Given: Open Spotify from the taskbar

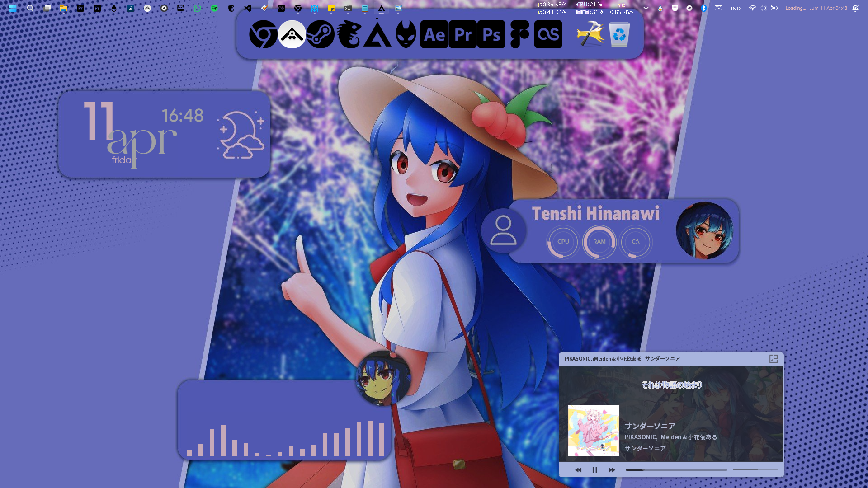Looking at the screenshot, I should 214,8.
